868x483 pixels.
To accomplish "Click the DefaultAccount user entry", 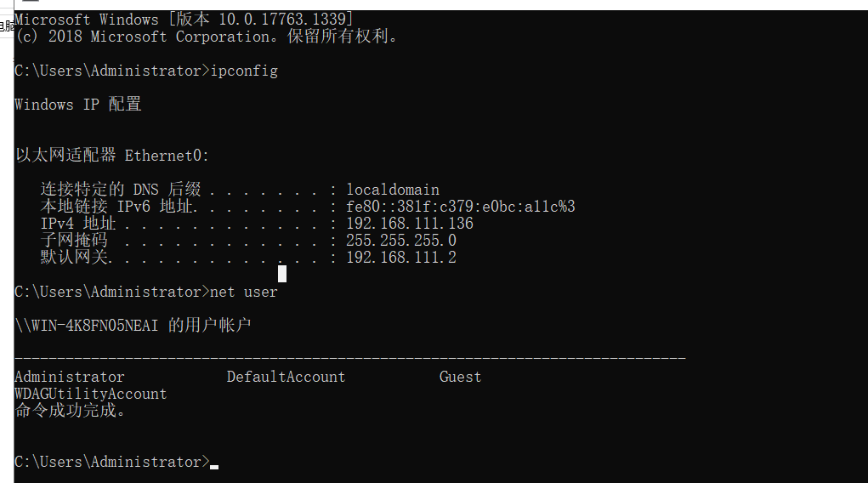I will click(286, 378).
